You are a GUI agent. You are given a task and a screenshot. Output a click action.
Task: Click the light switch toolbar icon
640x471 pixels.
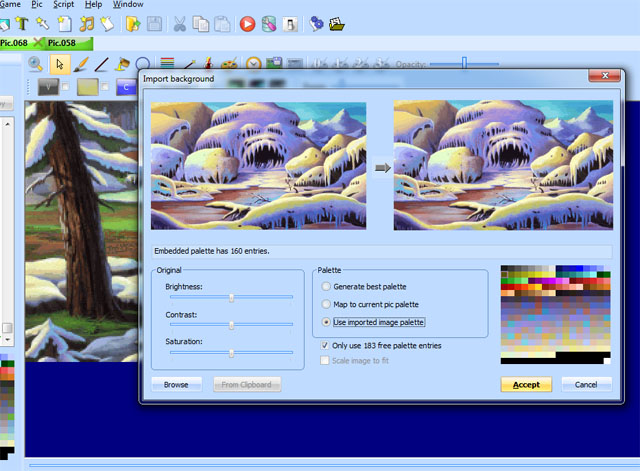[290, 24]
